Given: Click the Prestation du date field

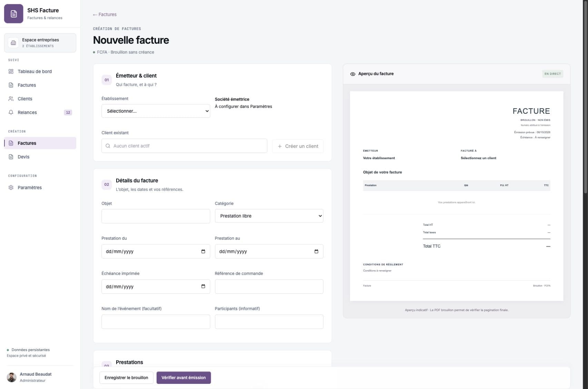Looking at the screenshot, I should pos(156,252).
